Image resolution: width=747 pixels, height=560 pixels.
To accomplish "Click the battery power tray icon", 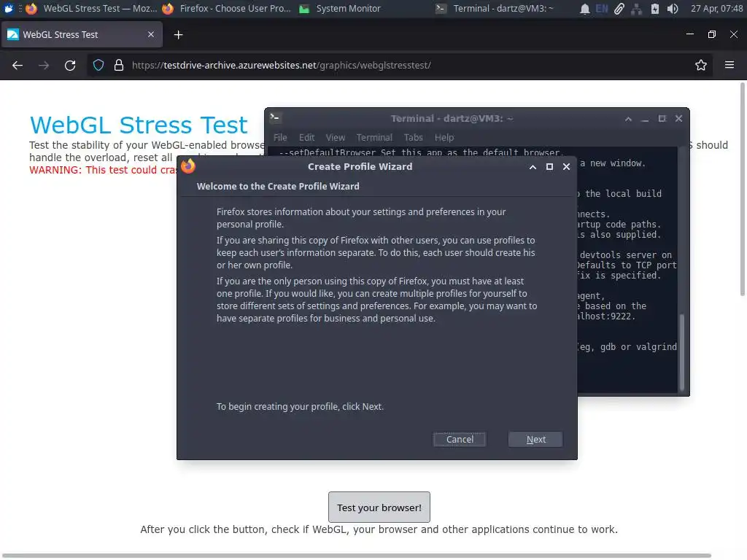I will (x=655, y=9).
